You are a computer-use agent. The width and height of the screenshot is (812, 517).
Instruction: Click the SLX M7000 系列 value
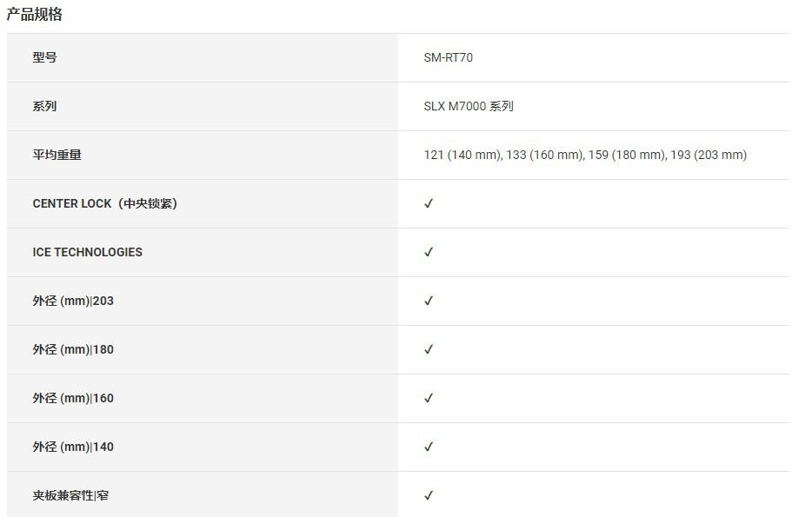tap(469, 106)
